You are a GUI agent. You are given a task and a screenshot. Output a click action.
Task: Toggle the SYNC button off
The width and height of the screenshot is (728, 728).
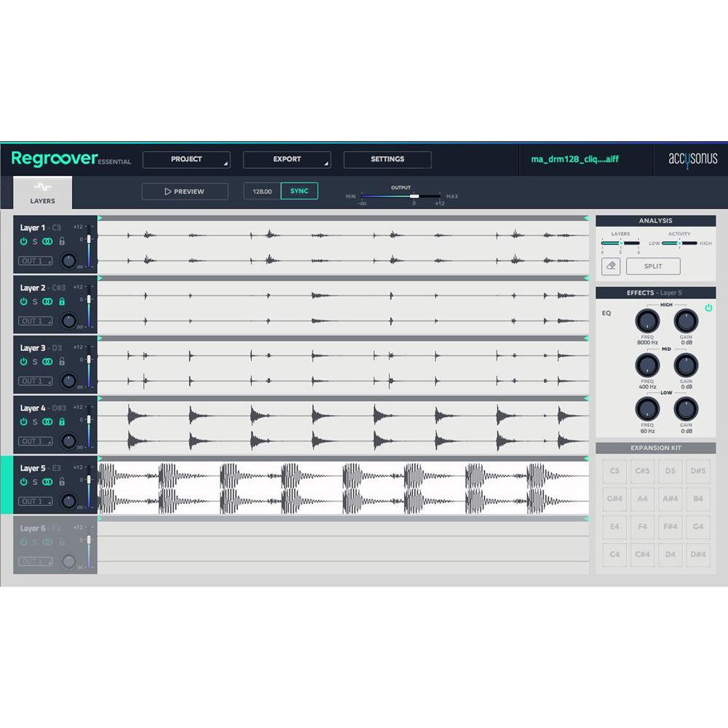pyautogui.click(x=298, y=190)
